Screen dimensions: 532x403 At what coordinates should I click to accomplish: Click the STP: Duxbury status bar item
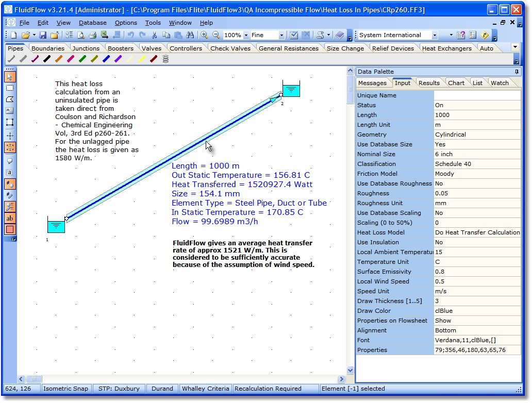pos(119,389)
